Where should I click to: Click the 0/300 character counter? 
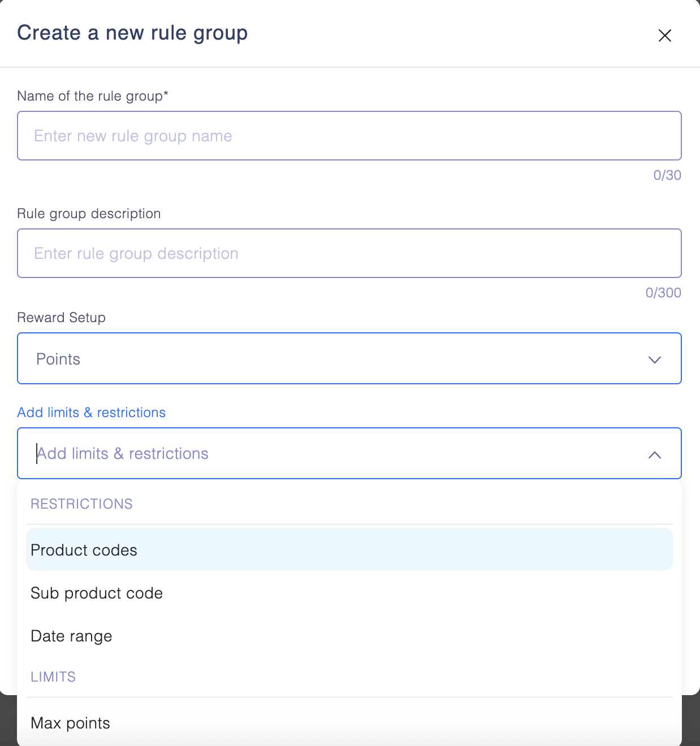point(663,293)
